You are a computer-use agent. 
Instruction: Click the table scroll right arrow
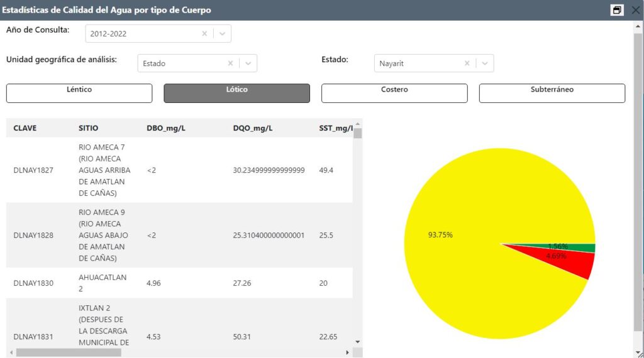click(347, 352)
